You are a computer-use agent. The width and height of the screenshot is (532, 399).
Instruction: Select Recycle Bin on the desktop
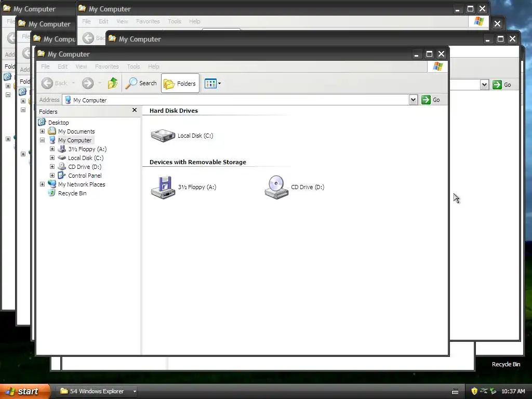point(506,364)
